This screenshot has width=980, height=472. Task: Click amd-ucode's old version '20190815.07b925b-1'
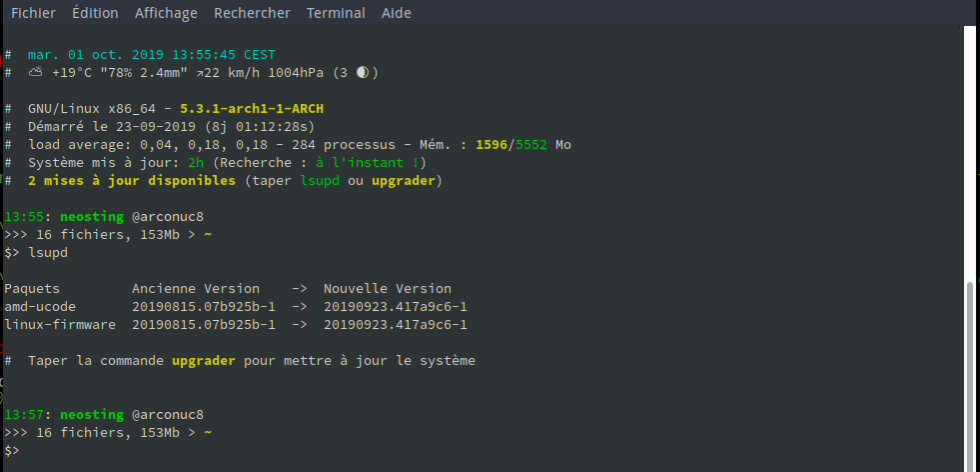pyautogui.click(x=204, y=307)
